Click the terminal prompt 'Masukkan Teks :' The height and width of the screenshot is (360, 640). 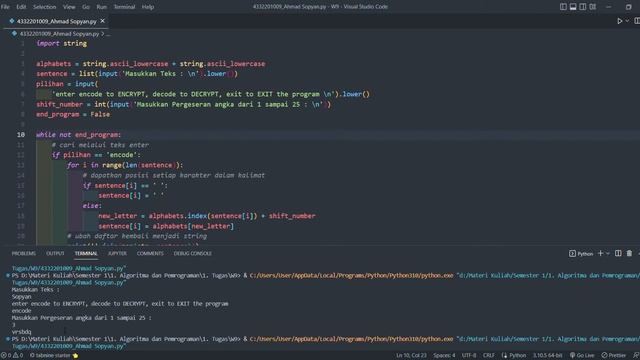[36, 289]
